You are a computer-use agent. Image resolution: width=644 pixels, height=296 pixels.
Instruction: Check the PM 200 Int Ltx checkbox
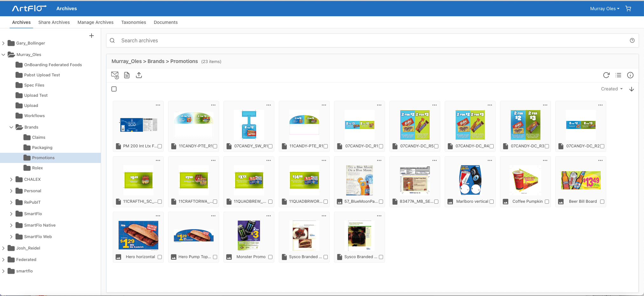(x=160, y=146)
